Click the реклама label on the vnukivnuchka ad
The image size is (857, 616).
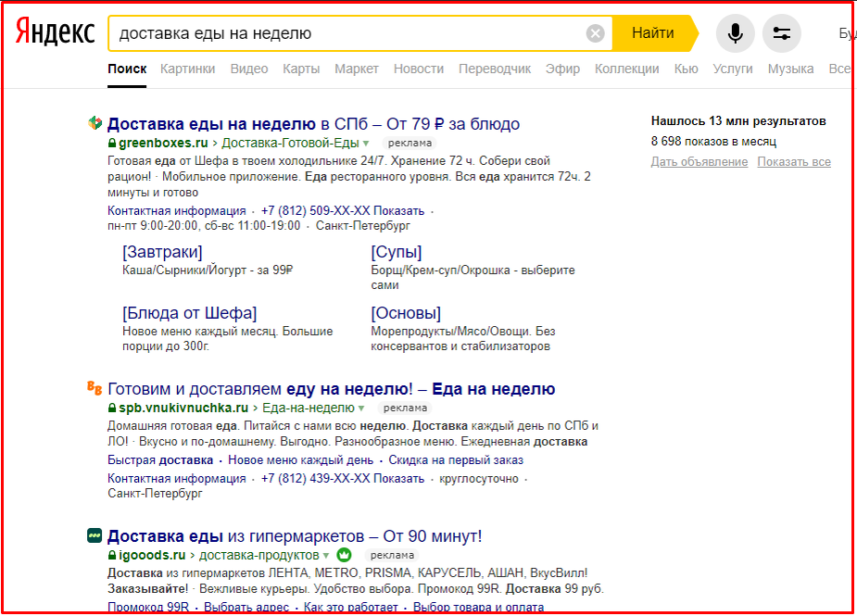pyautogui.click(x=405, y=408)
